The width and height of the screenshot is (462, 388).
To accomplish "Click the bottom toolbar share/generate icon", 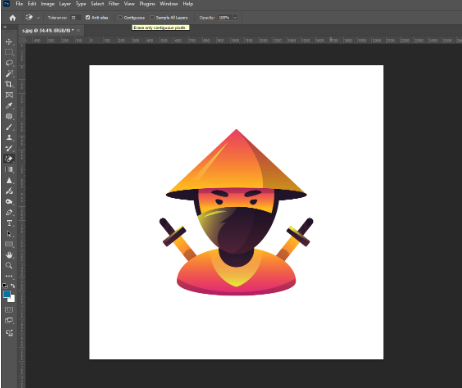I will pyautogui.click(x=9, y=333).
